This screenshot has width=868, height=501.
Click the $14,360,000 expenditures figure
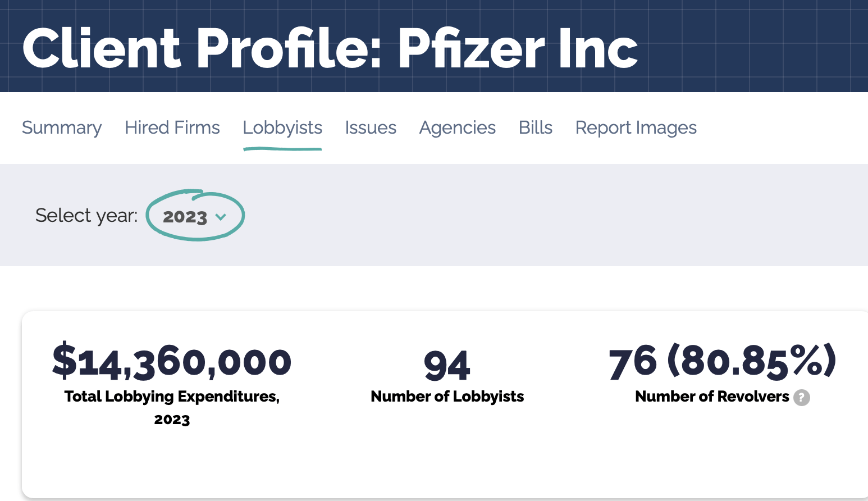[172, 361]
